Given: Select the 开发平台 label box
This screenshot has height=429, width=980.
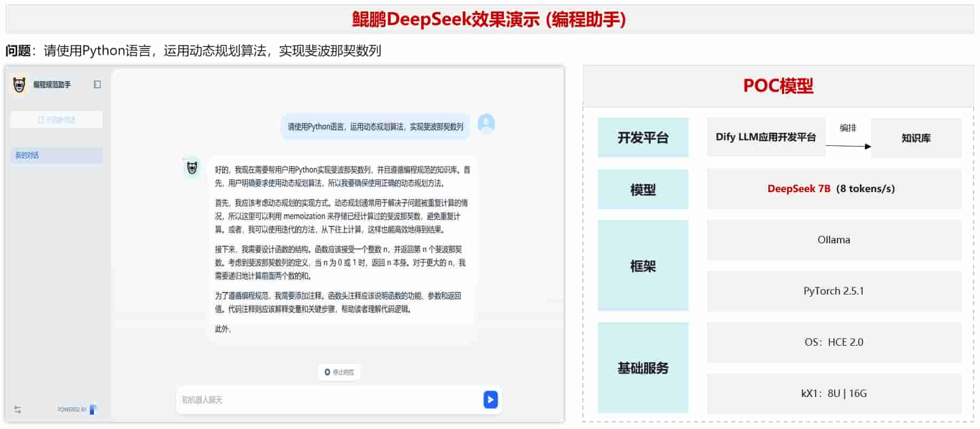Looking at the screenshot, I should coord(643,138).
